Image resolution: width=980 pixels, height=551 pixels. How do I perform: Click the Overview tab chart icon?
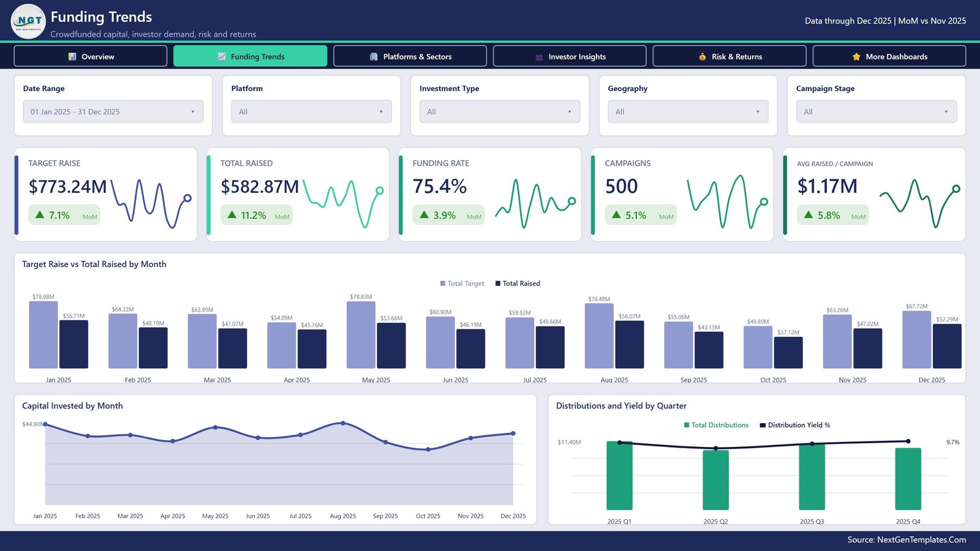tap(72, 56)
